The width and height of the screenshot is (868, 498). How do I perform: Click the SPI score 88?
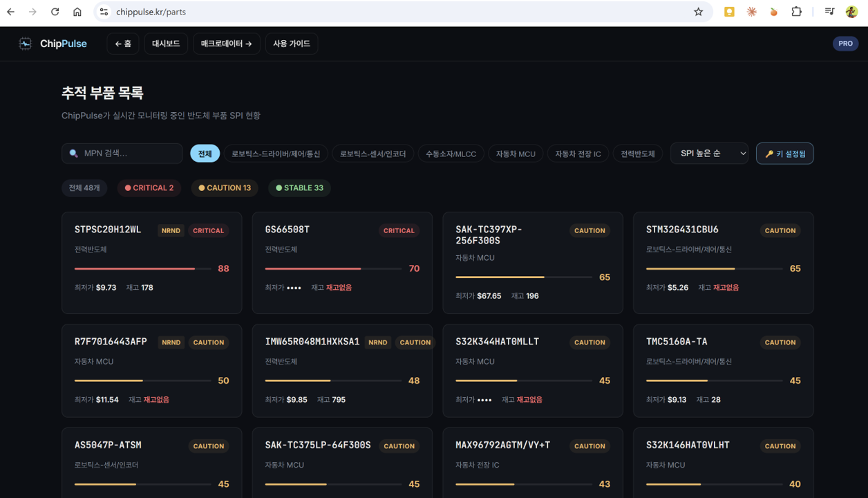point(223,268)
